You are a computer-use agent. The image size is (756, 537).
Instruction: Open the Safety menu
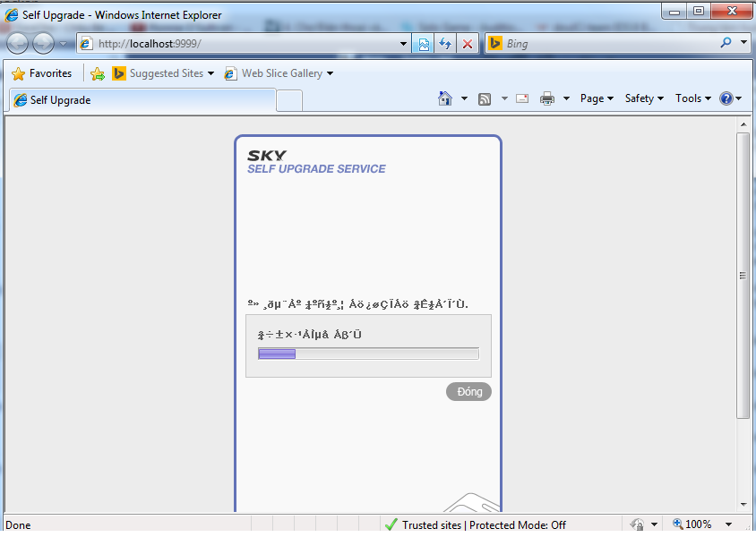tap(644, 98)
